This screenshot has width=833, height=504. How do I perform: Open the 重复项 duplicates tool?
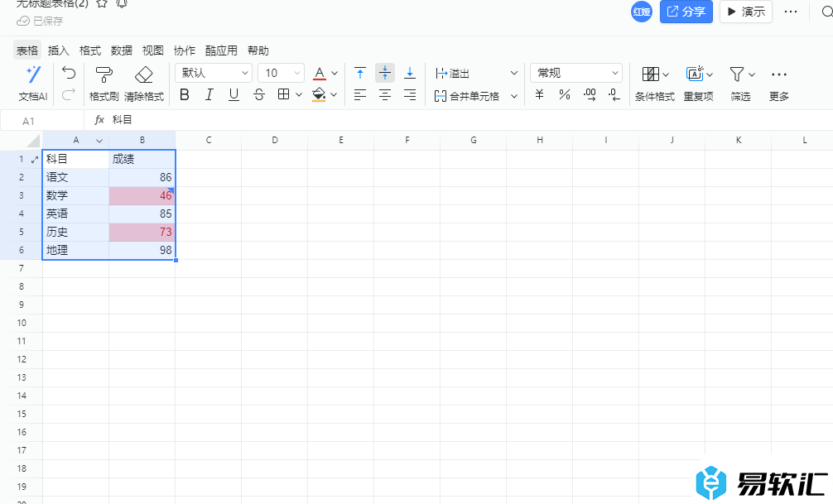pyautogui.click(x=698, y=84)
